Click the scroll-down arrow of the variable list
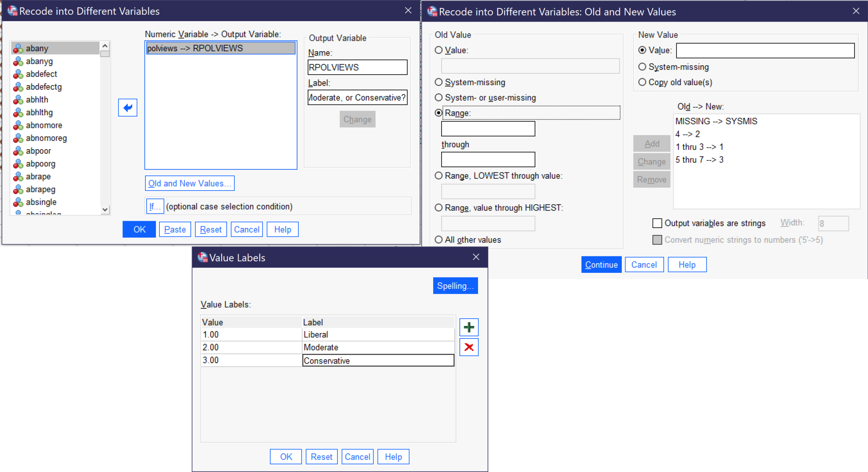 tap(105, 210)
